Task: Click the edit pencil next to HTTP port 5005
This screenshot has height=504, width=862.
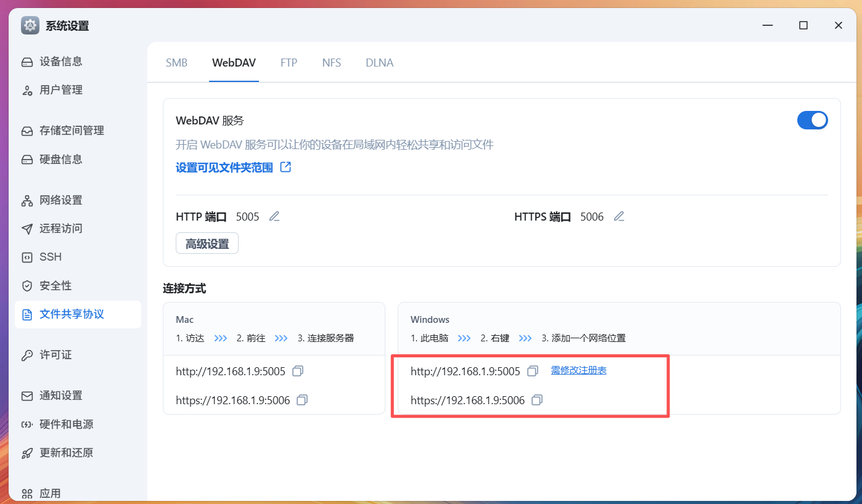Action: tap(274, 216)
